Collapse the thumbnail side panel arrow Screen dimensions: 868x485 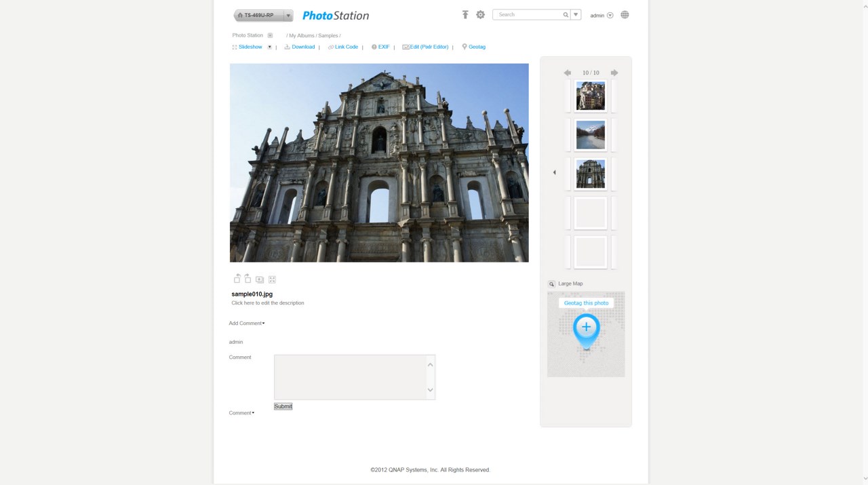click(x=554, y=172)
